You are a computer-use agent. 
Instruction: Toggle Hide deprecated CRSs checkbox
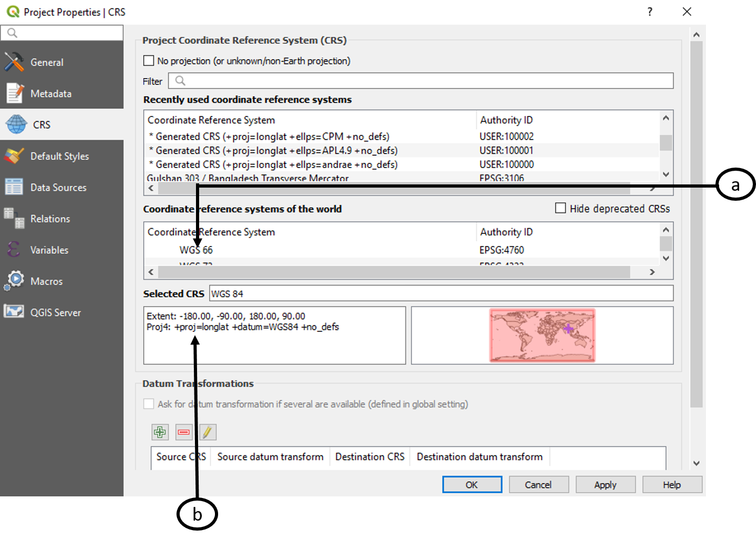(561, 208)
